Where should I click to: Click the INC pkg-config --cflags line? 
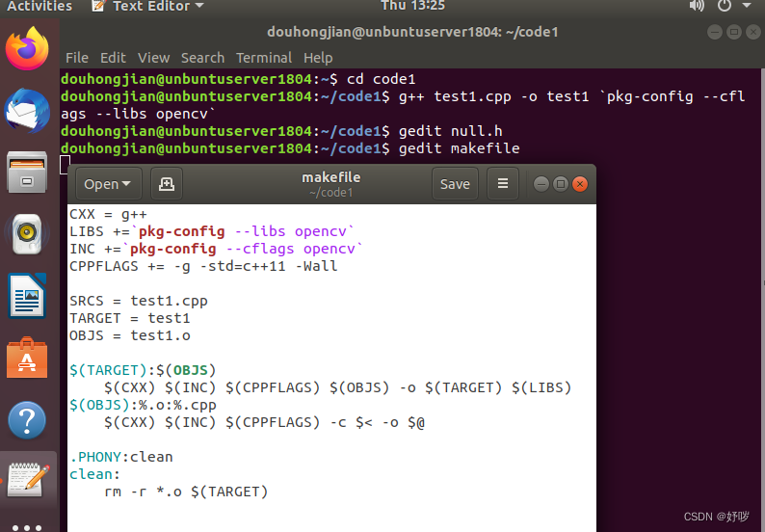tap(216, 249)
